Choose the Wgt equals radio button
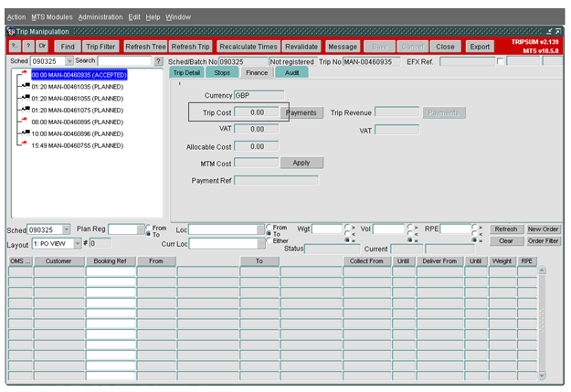This screenshot has width=571, height=392. 347,240
